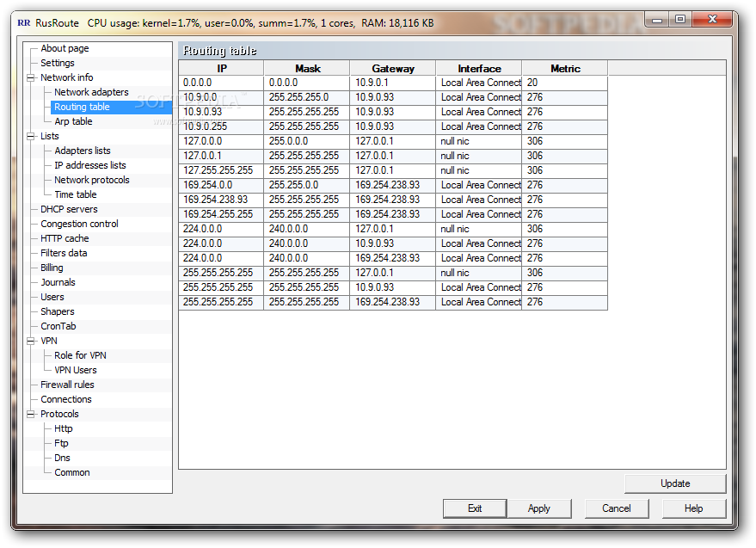This screenshot has width=756, height=548.
Task: Open the Time table item
Action: [x=75, y=194]
